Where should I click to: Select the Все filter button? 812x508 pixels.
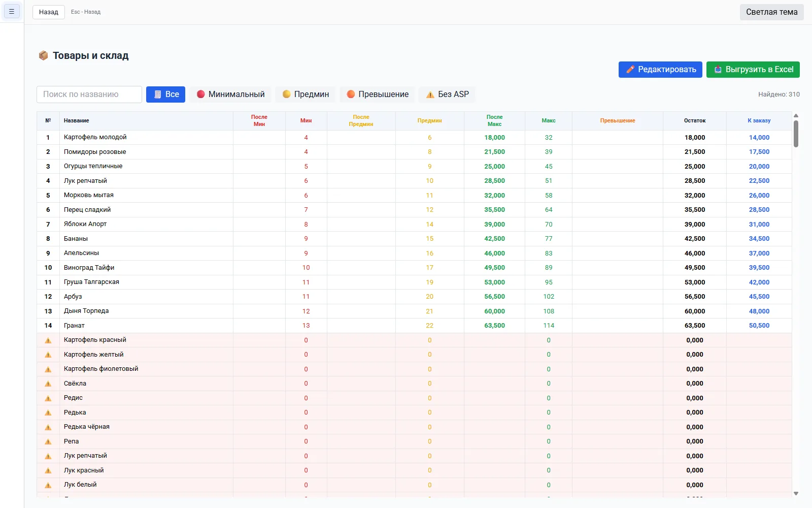coord(166,94)
